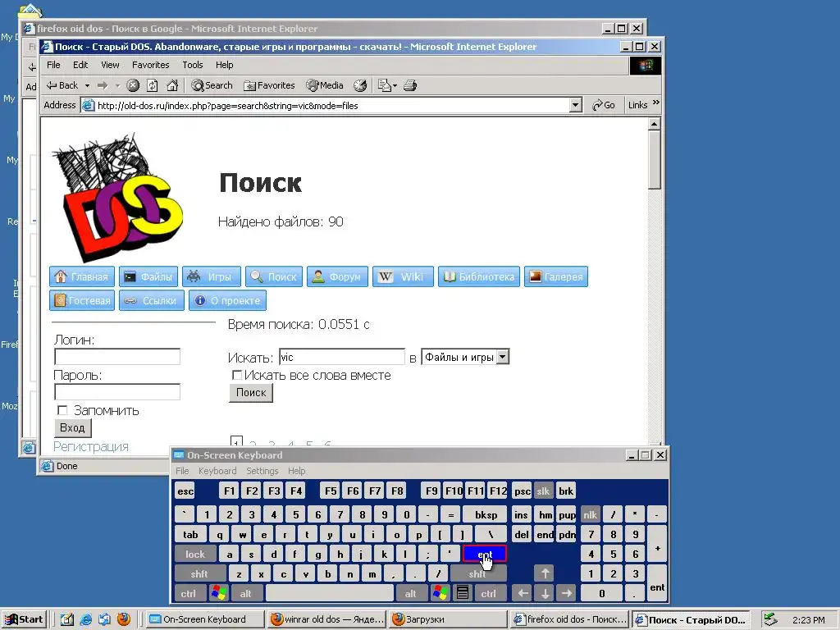Open Игры site navigation button

tap(212, 277)
